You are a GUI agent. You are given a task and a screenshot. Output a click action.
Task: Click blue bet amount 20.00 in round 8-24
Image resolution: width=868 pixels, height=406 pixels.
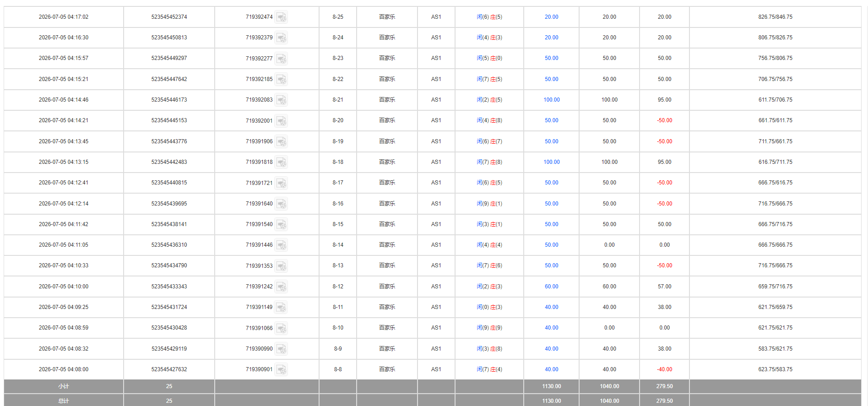click(551, 38)
